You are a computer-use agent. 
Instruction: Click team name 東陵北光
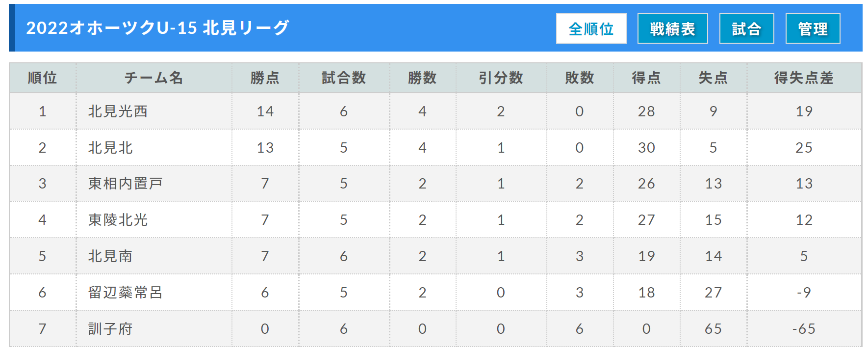118,220
